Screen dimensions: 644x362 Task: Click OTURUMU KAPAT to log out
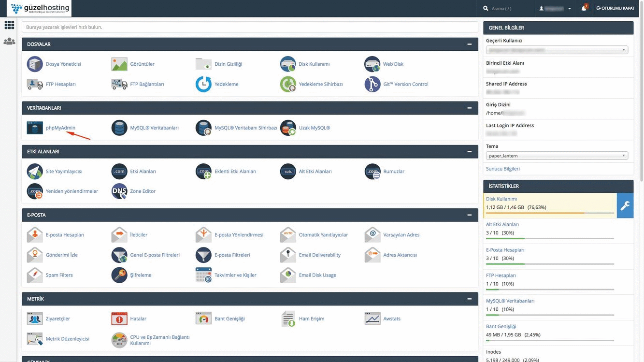pyautogui.click(x=615, y=8)
